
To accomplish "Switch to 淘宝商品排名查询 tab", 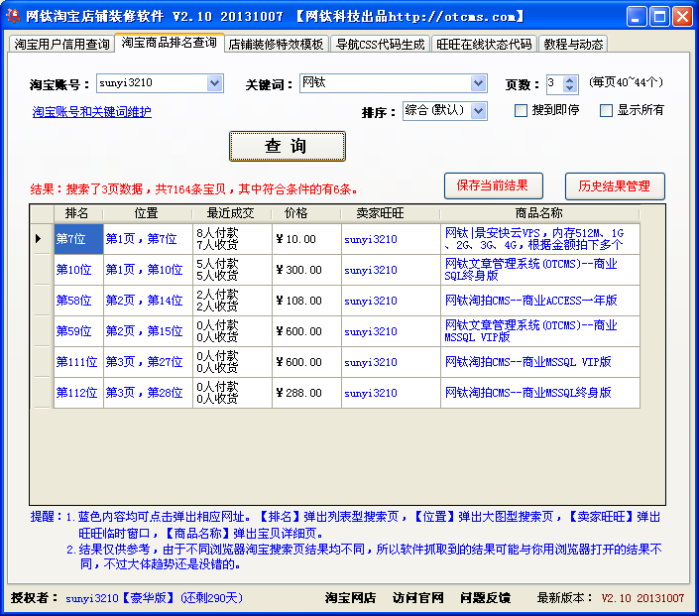I will [x=169, y=43].
